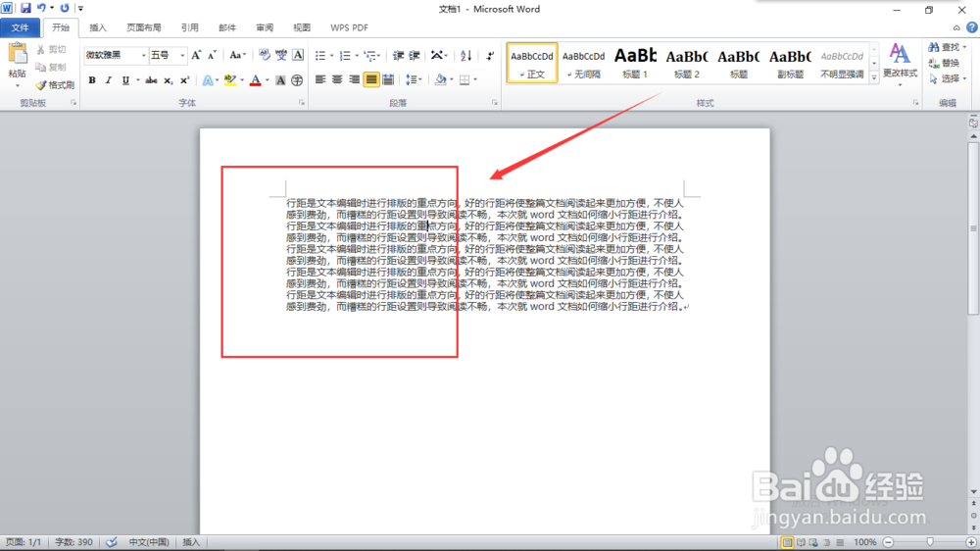Open Word help question mark icon

(x=972, y=27)
